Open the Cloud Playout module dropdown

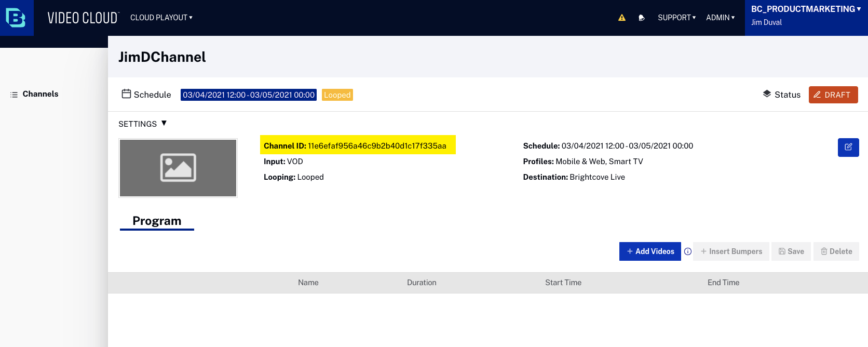(x=161, y=18)
